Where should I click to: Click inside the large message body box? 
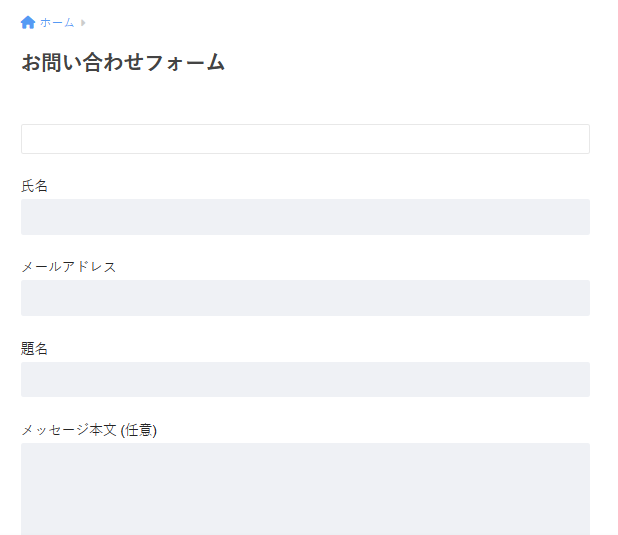coord(305,489)
